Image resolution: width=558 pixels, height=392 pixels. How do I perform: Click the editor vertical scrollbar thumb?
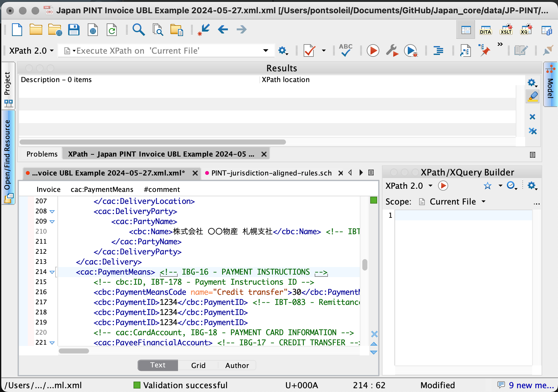pyautogui.click(x=365, y=265)
